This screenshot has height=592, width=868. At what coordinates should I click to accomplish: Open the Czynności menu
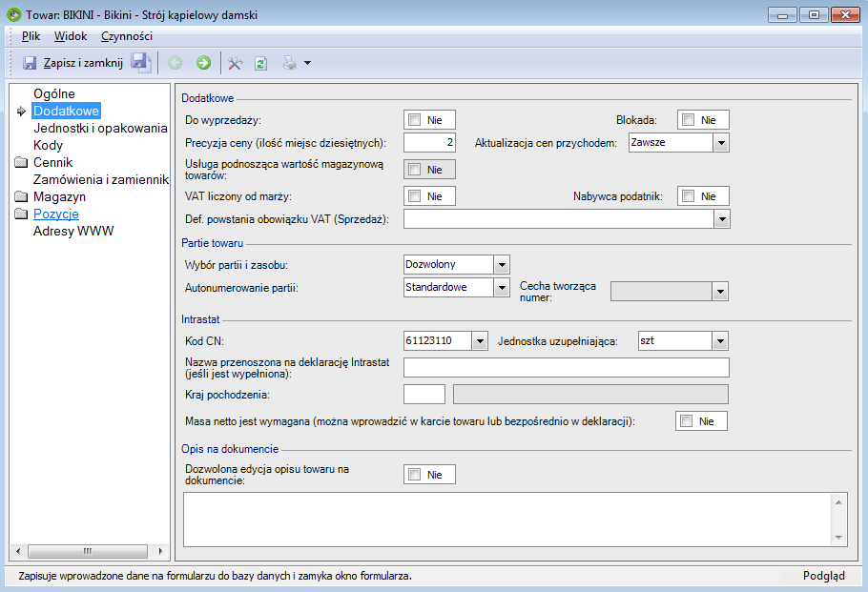point(127,36)
